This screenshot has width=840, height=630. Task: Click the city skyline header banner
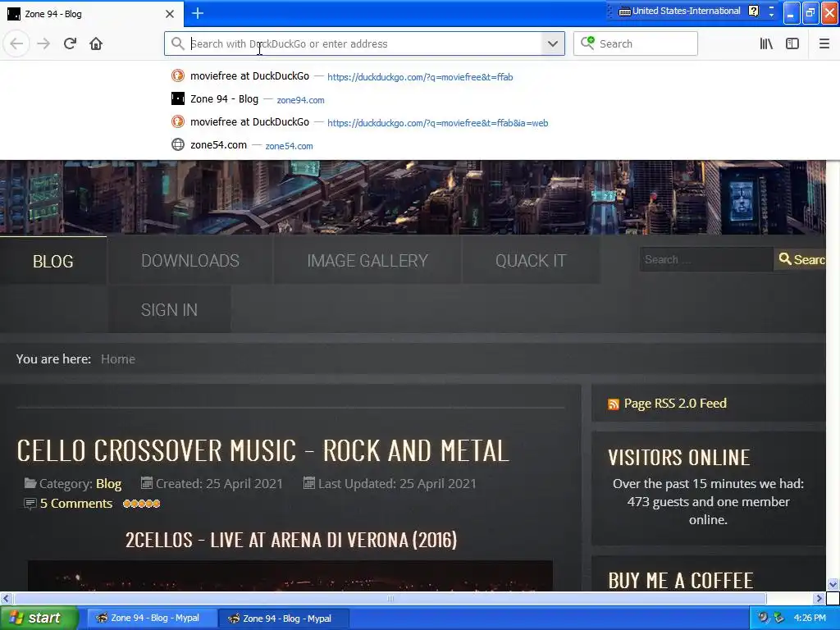pos(413,197)
